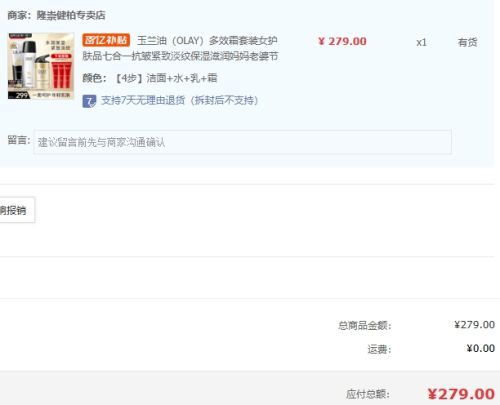Click the red ¥279.00 item price
Viewport: 500px width, 405px height.
pos(342,41)
